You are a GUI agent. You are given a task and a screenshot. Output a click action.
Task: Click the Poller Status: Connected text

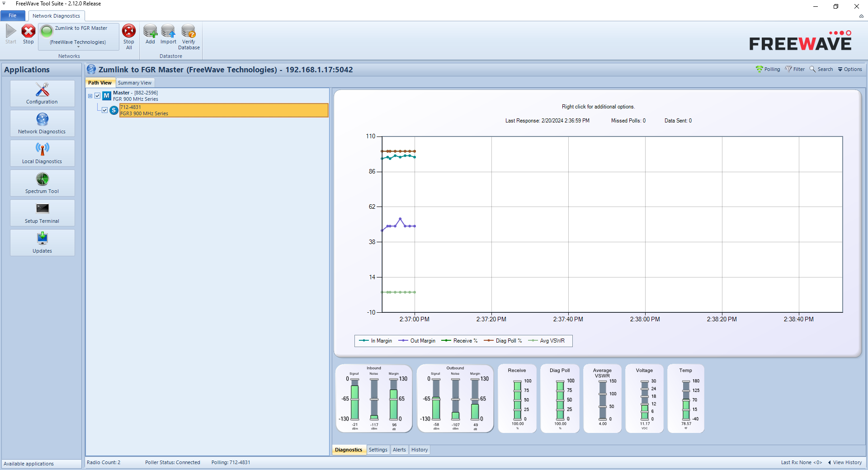(x=173, y=462)
